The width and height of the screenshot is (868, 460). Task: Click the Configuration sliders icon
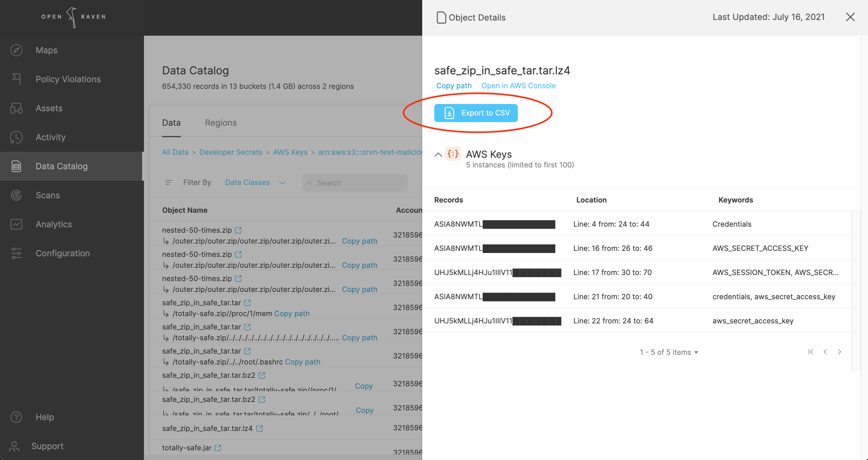(16, 253)
